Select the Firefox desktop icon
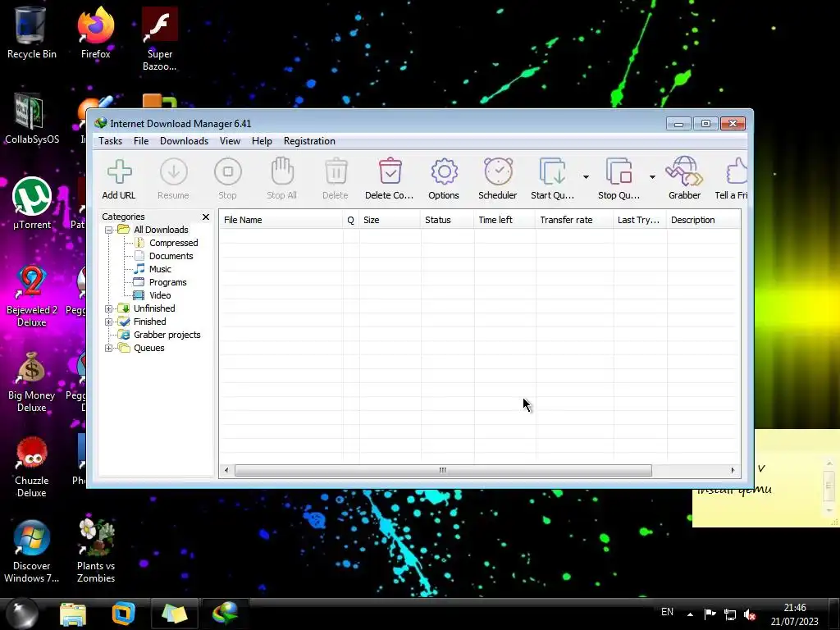The image size is (840, 630). pos(95,33)
